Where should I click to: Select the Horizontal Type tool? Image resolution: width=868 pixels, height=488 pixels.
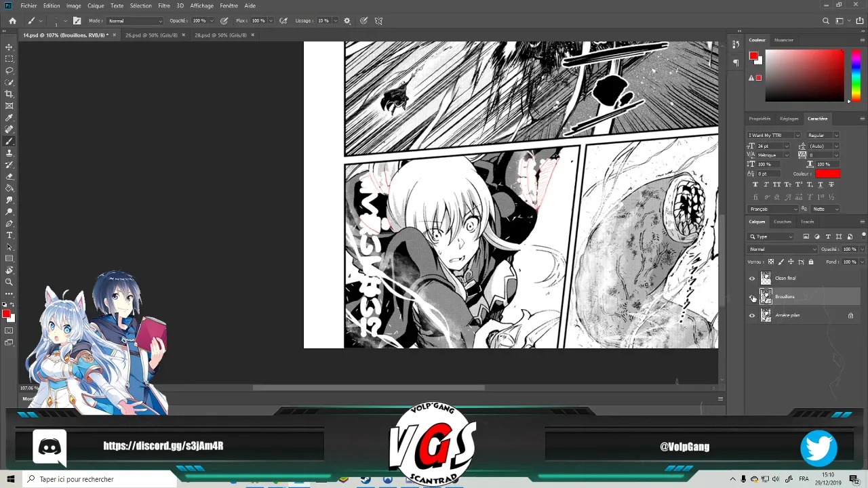(x=9, y=235)
